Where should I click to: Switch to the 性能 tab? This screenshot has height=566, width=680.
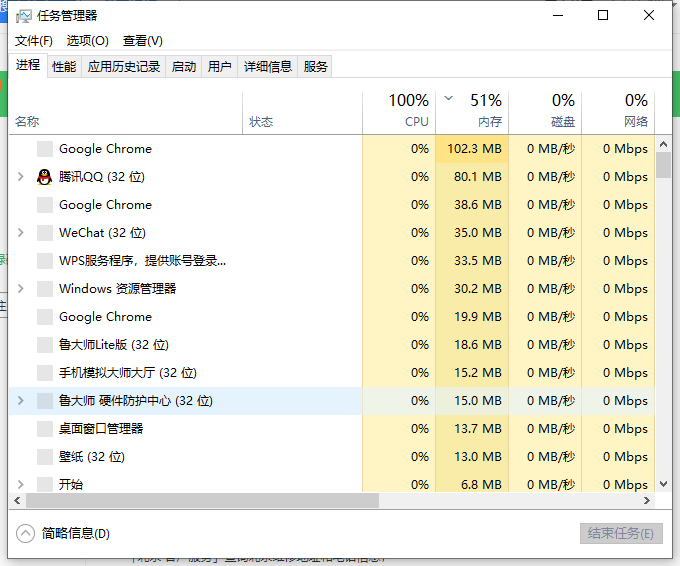coord(64,67)
